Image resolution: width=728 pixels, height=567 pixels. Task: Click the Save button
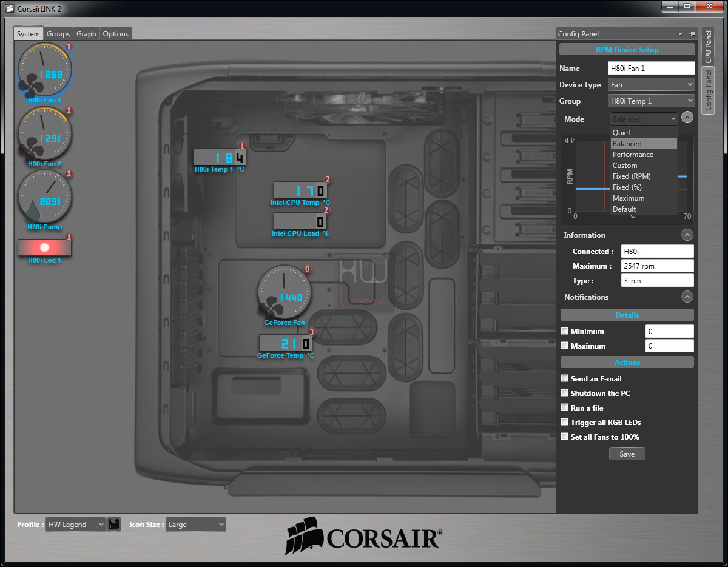tap(627, 454)
